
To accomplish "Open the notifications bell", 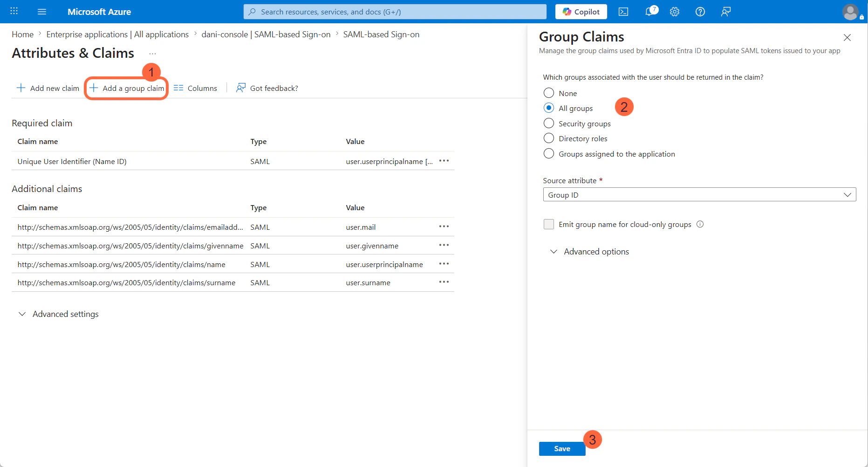I will point(650,11).
